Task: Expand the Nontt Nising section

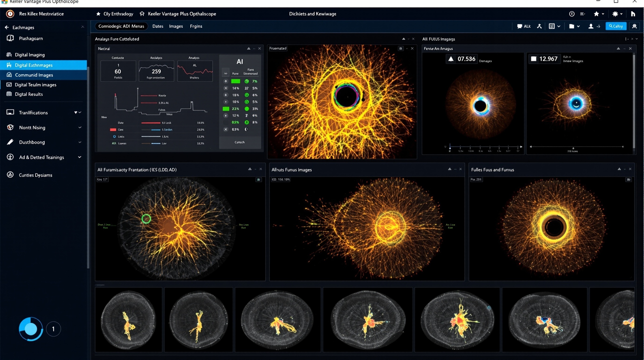Action: click(80, 127)
